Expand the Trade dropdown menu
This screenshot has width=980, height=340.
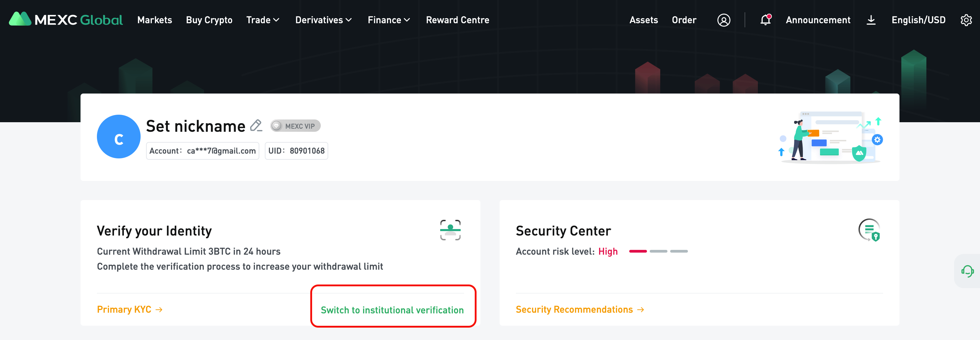(262, 20)
